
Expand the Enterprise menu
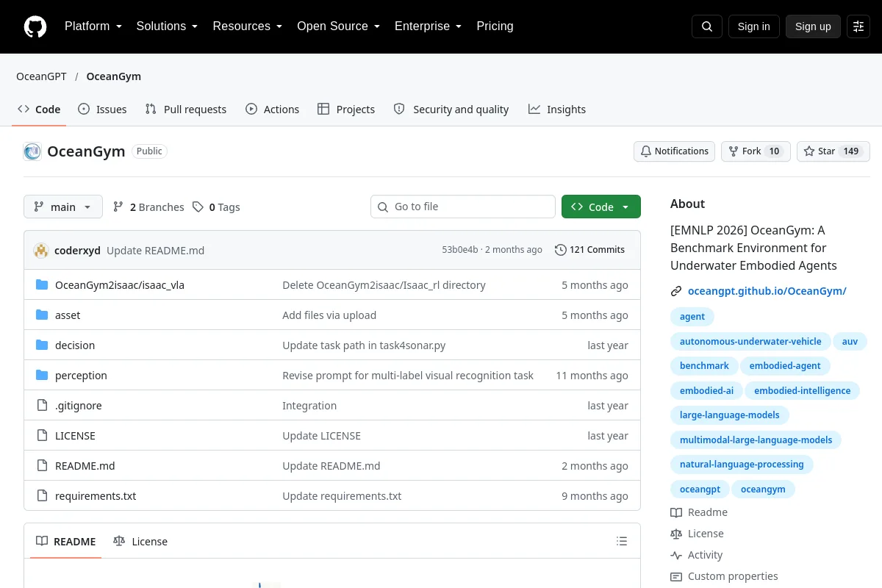click(x=429, y=26)
